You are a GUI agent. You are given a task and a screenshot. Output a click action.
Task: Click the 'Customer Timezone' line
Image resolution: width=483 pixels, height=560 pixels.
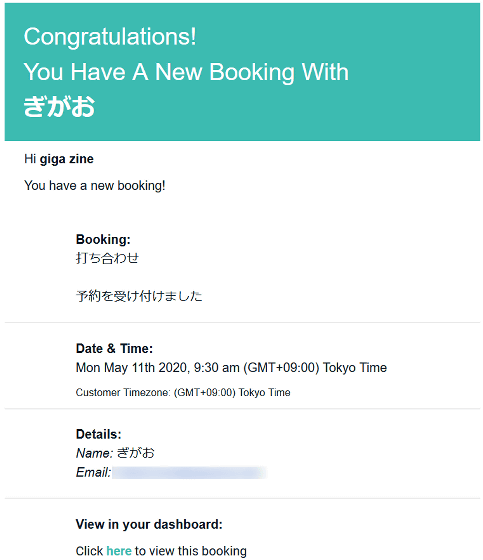183,392
